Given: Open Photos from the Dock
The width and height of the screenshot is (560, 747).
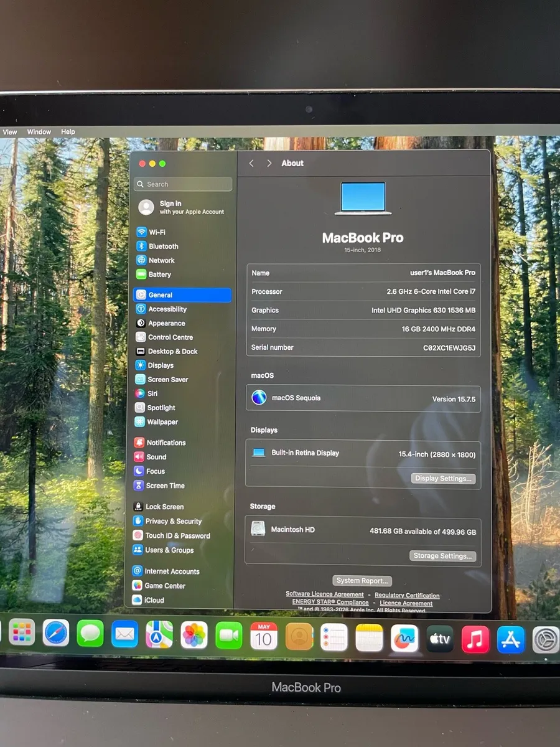Looking at the screenshot, I should click(x=194, y=636).
